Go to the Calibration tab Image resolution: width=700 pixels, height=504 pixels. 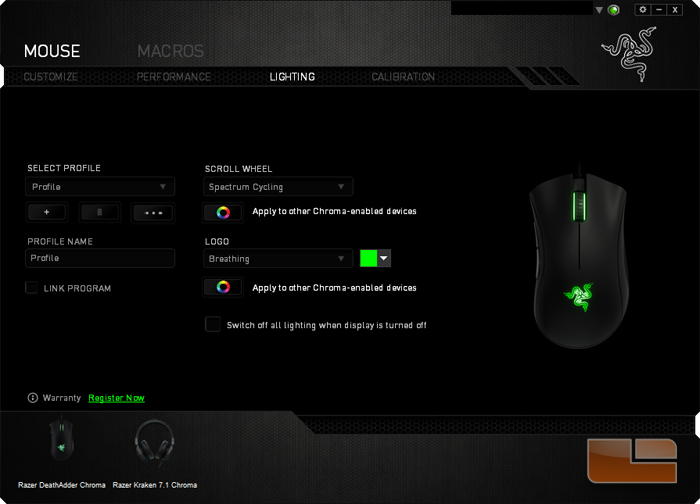click(403, 77)
